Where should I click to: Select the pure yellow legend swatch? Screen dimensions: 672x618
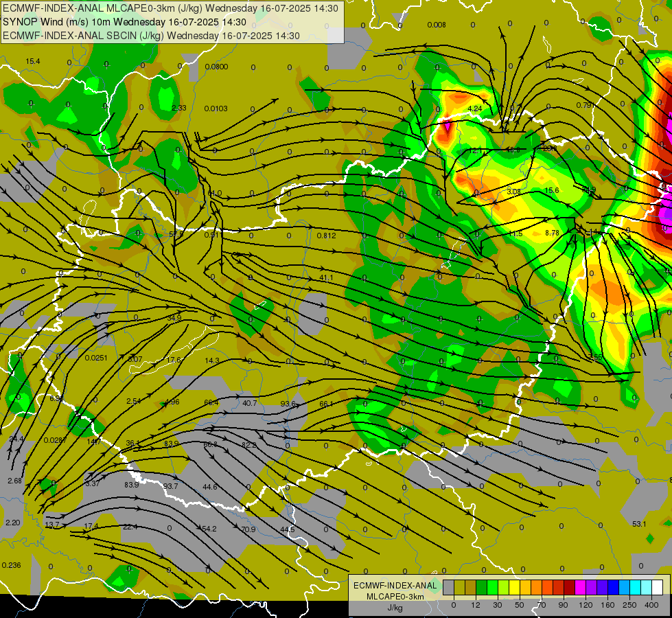click(514, 588)
